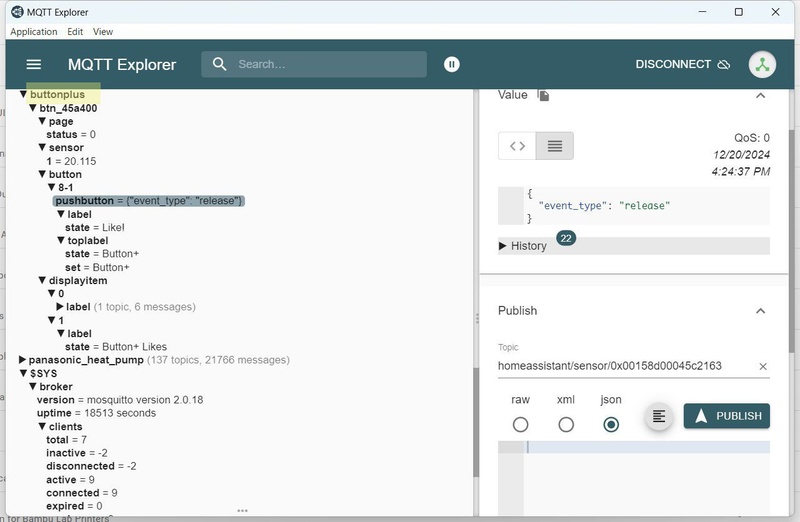Switch to formatted lines view of the value

point(555,146)
